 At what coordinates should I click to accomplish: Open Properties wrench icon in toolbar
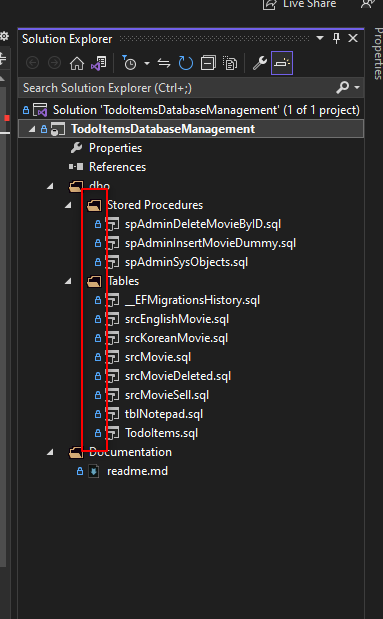pyautogui.click(x=260, y=63)
